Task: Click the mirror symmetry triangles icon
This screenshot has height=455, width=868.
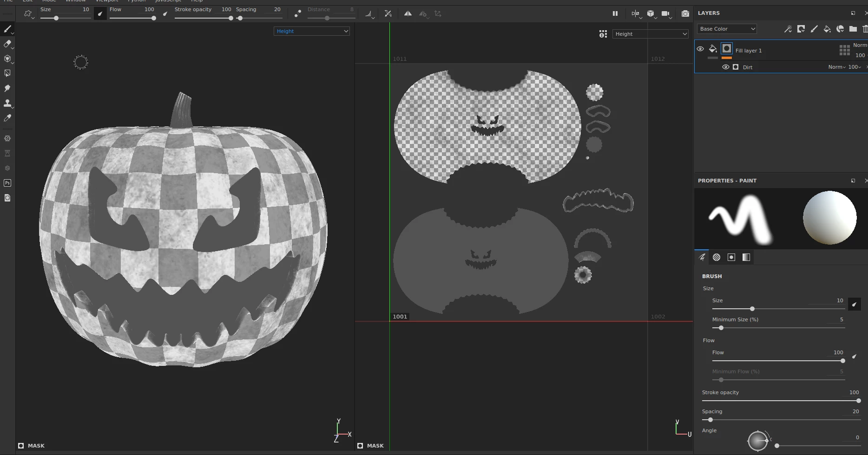Action: [x=408, y=14]
